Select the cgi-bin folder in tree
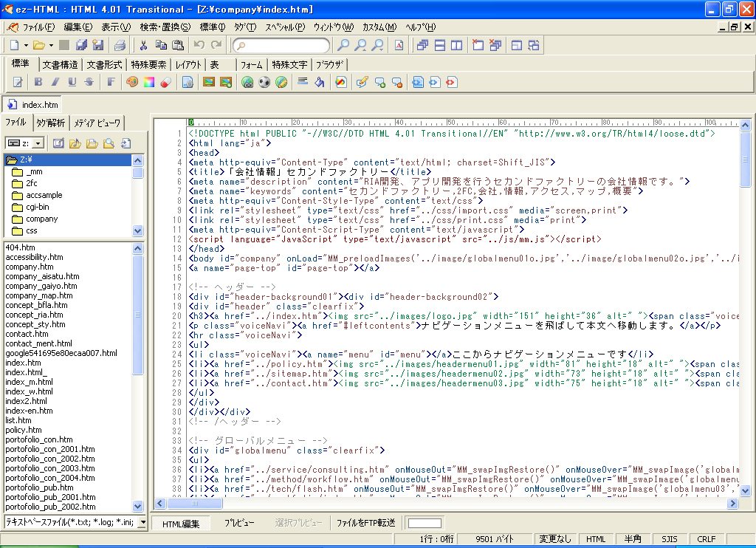The width and height of the screenshot is (756, 548). (x=38, y=207)
